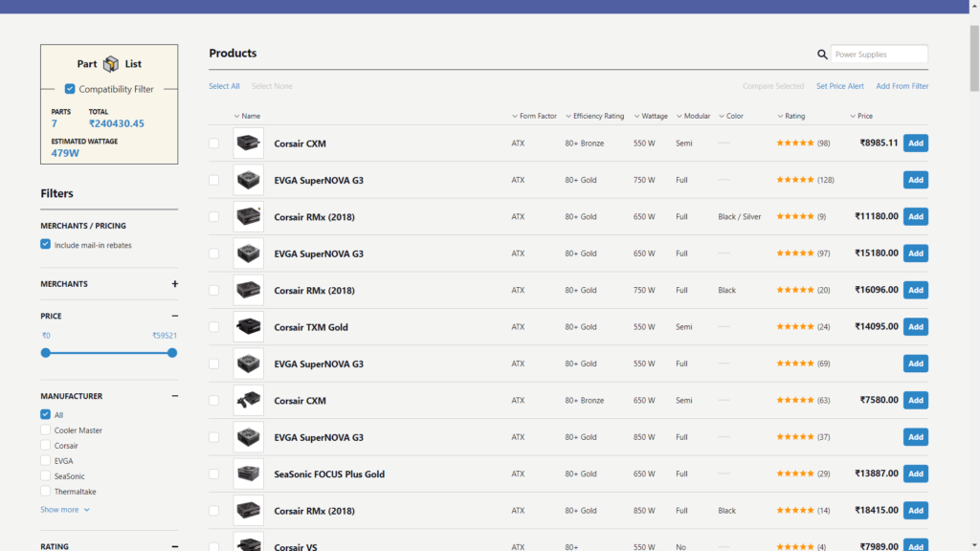Viewport: 980px width, 551px height.
Task: Collapse the Price filter section
Action: (x=175, y=316)
